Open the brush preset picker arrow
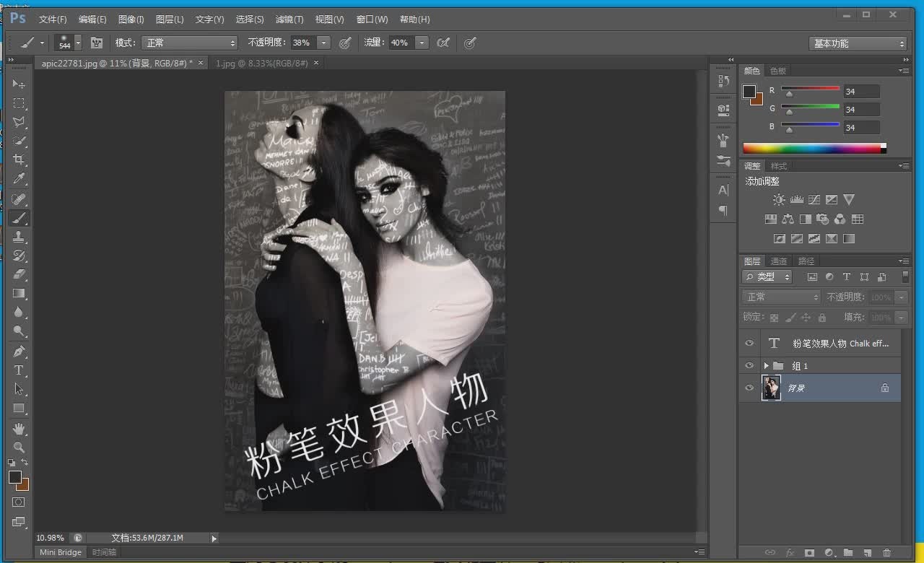This screenshot has height=563, width=924. click(78, 43)
